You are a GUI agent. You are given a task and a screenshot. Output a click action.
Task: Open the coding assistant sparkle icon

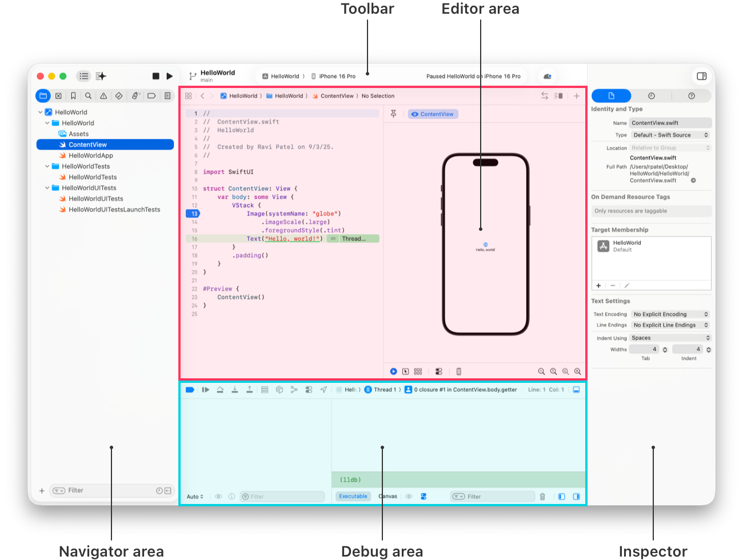click(101, 76)
